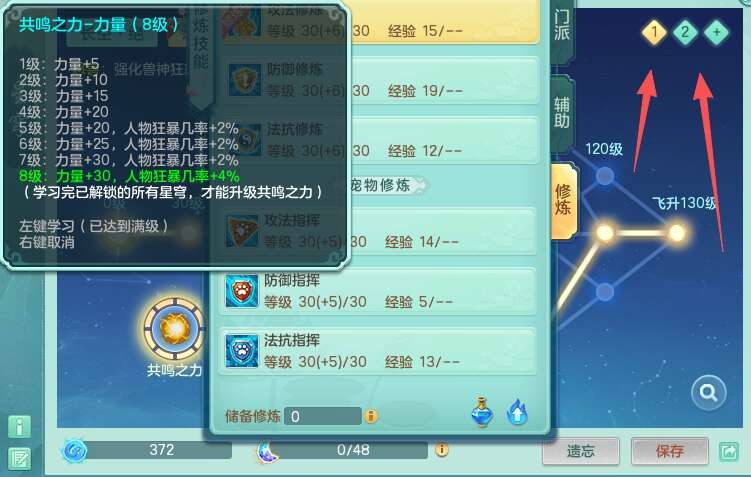Screen dimensions: 751x477
Task: Switch to star scheme diamond number 2
Action: click(685, 33)
